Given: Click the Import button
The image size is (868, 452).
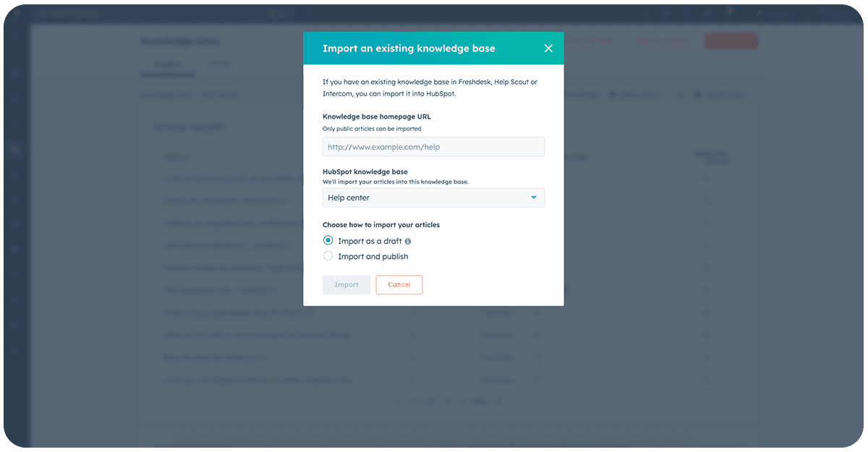Looking at the screenshot, I should (346, 285).
